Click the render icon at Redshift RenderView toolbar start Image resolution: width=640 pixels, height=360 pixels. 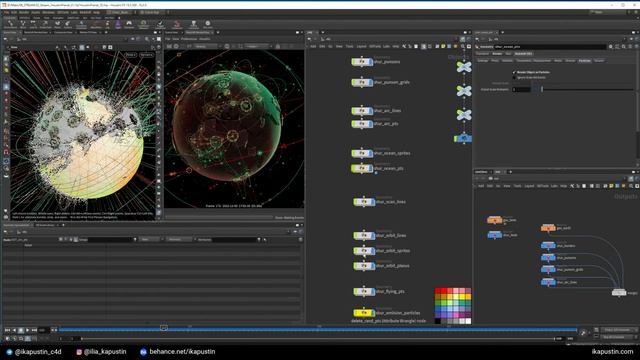click(x=169, y=47)
